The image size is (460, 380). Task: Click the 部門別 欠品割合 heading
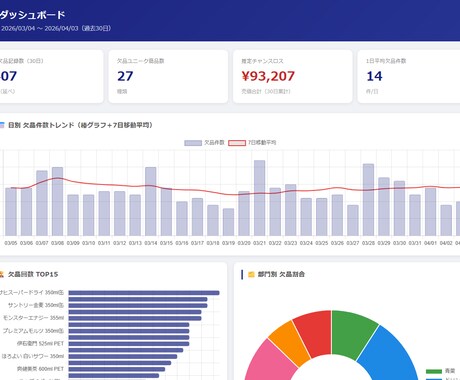click(281, 274)
